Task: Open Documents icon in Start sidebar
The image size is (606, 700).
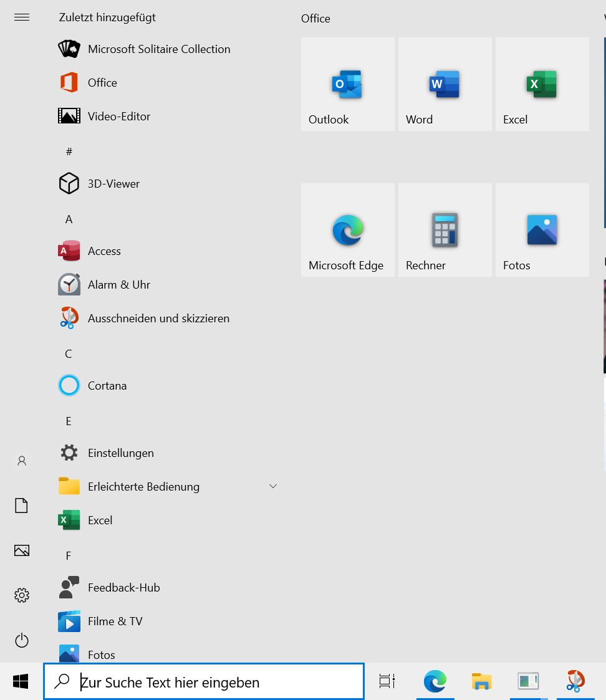Action: click(21, 506)
